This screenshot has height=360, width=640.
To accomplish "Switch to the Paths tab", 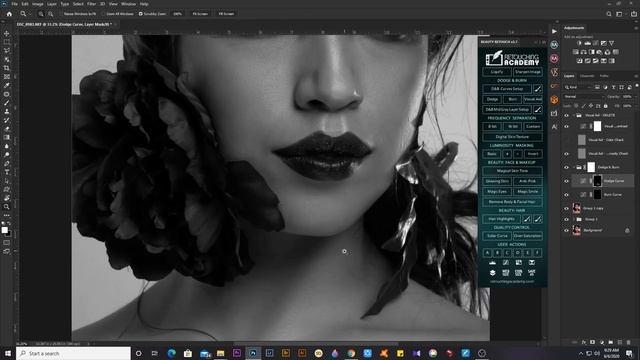I will pos(604,76).
